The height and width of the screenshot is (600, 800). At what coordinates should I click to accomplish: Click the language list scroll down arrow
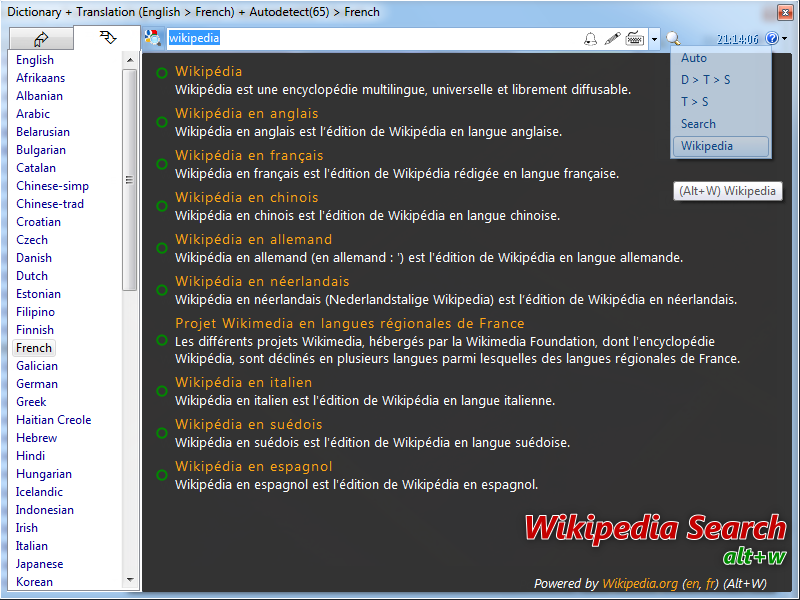click(130, 580)
